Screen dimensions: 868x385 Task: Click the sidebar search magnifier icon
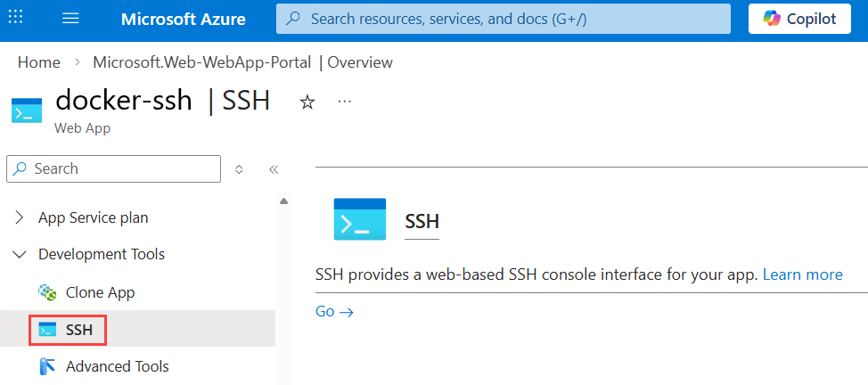click(x=20, y=168)
